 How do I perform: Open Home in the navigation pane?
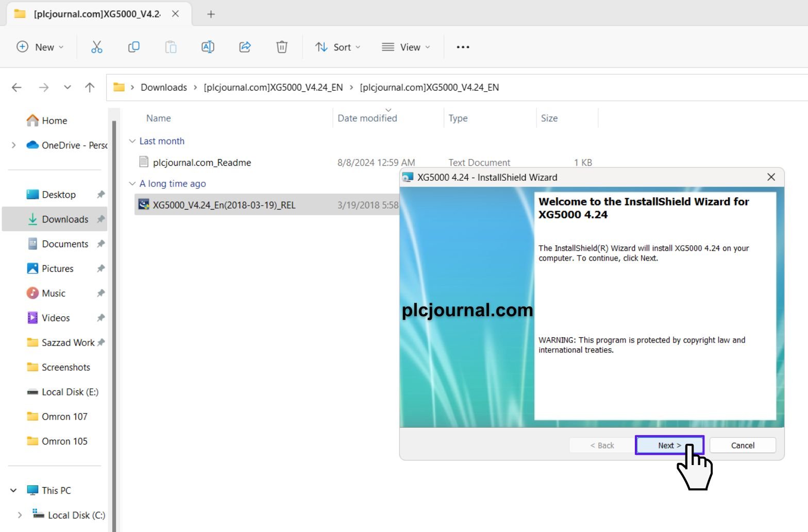tap(55, 121)
